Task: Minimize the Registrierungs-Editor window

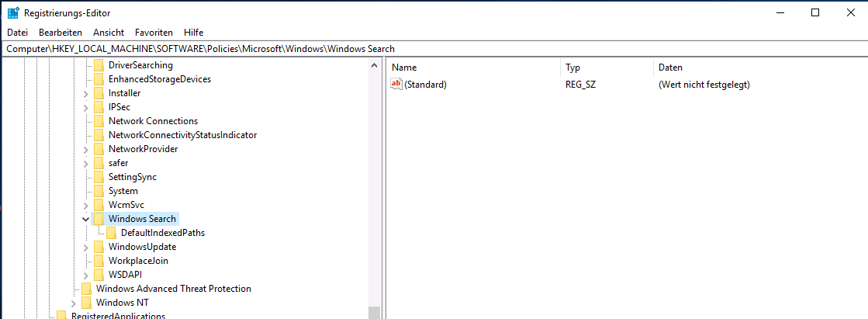Action: (x=780, y=12)
